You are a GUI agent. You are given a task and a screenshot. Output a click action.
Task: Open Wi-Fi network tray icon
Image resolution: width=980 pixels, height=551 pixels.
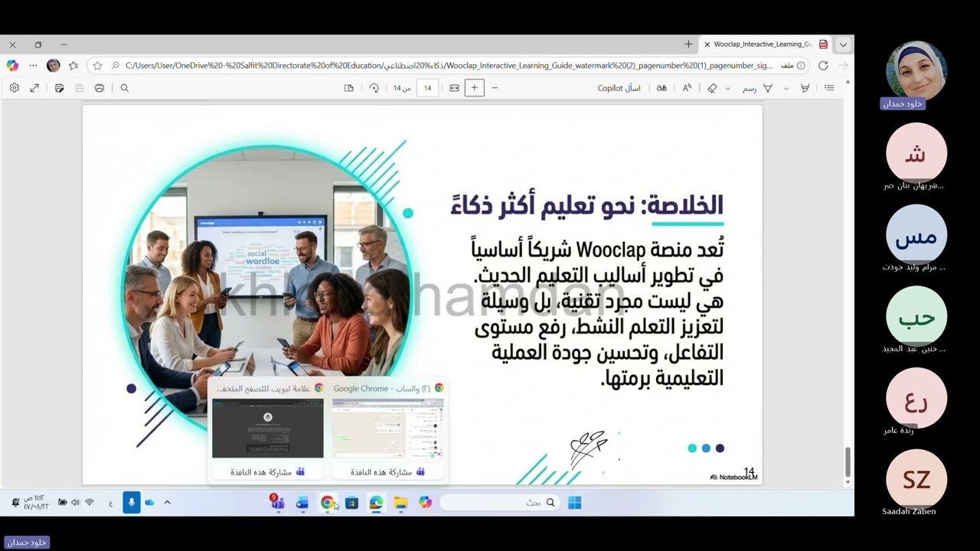tap(90, 503)
